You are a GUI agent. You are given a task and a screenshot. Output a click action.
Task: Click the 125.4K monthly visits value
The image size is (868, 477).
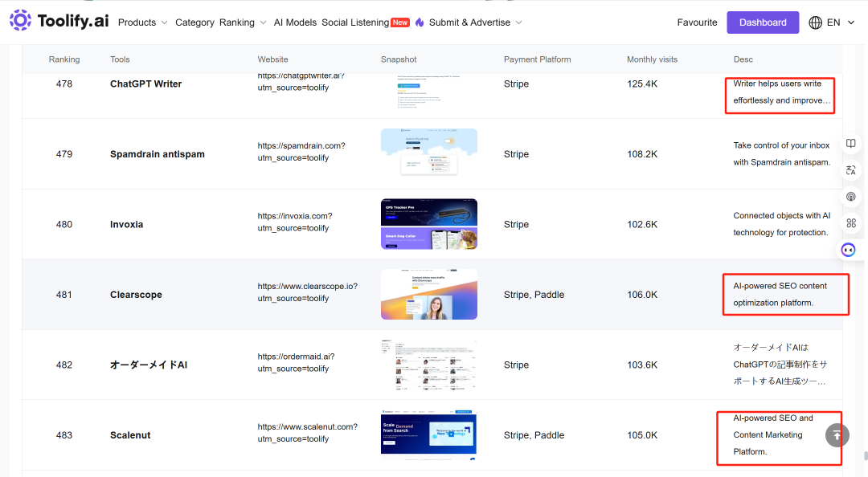coord(642,84)
